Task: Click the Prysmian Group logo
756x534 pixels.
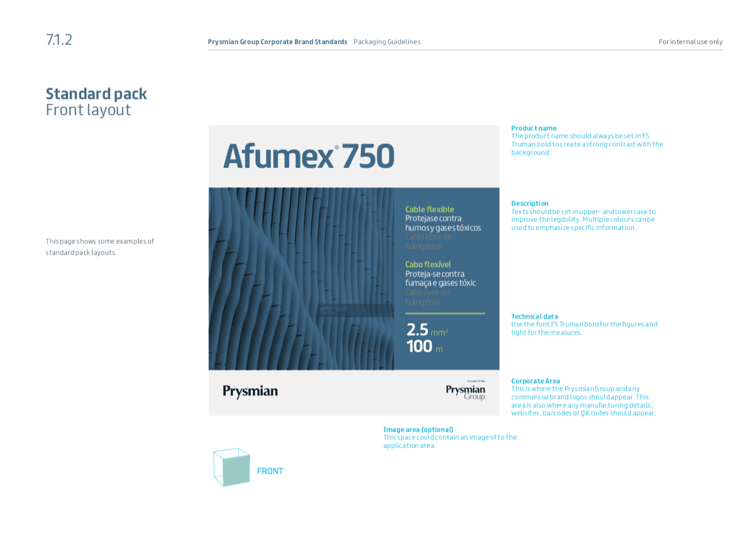Action: [x=466, y=391]
